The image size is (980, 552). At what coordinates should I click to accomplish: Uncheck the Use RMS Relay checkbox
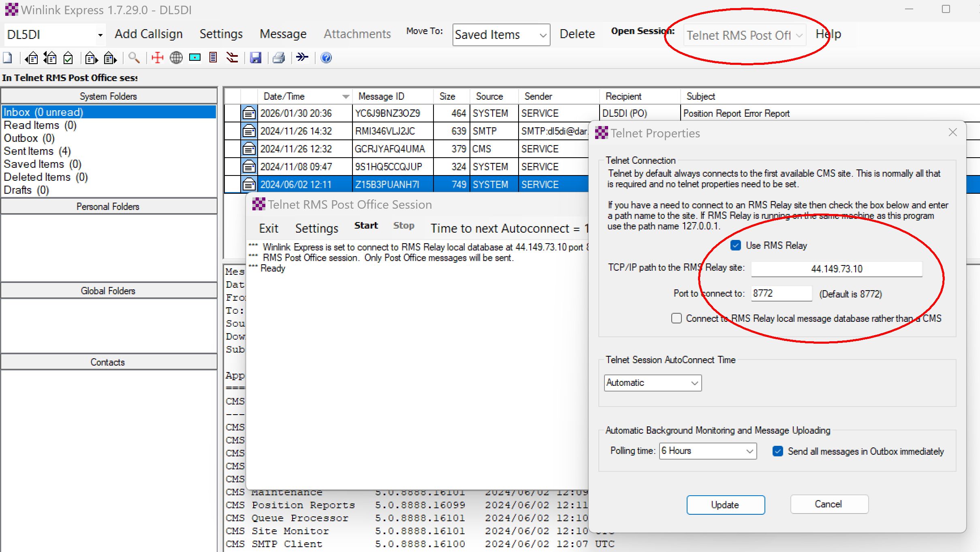coord(736,245)
